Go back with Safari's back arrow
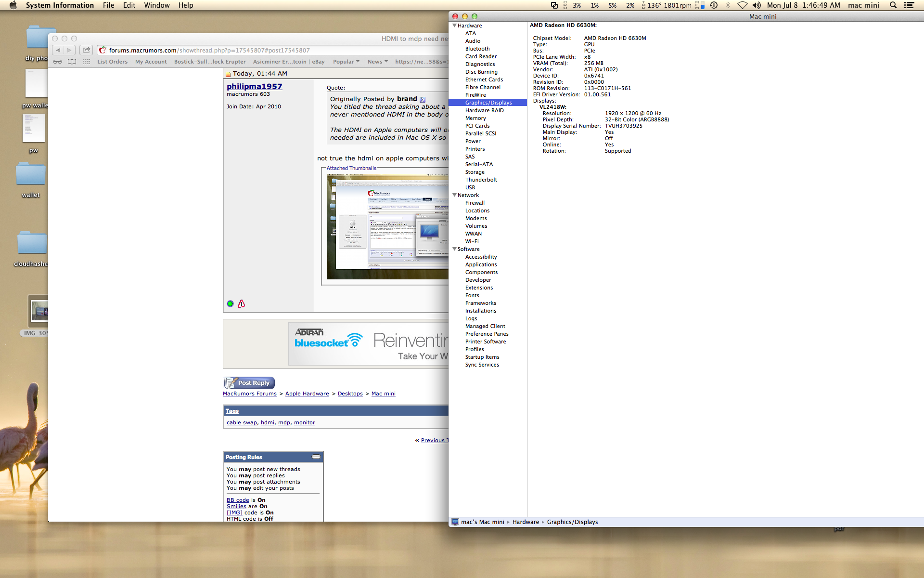Screen dimensions: 924x578 (58, 50)
